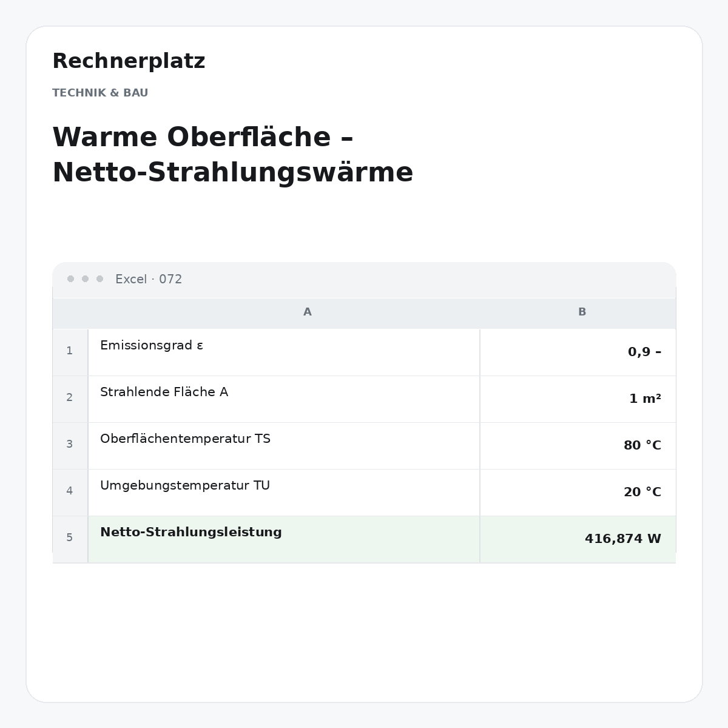Click the Rechnerplatz site title
Screen dimensions: 728x728
coord(129,61)
